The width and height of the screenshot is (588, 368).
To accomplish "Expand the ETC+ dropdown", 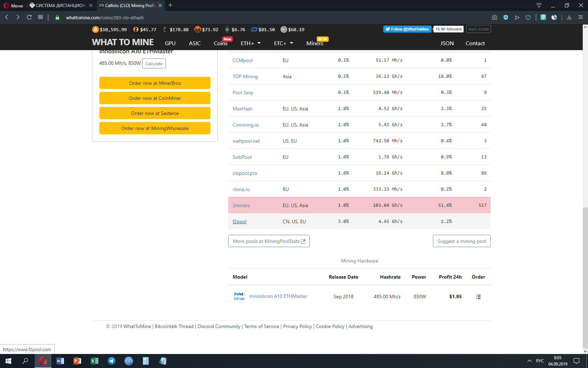I will [x=283, y=43].
